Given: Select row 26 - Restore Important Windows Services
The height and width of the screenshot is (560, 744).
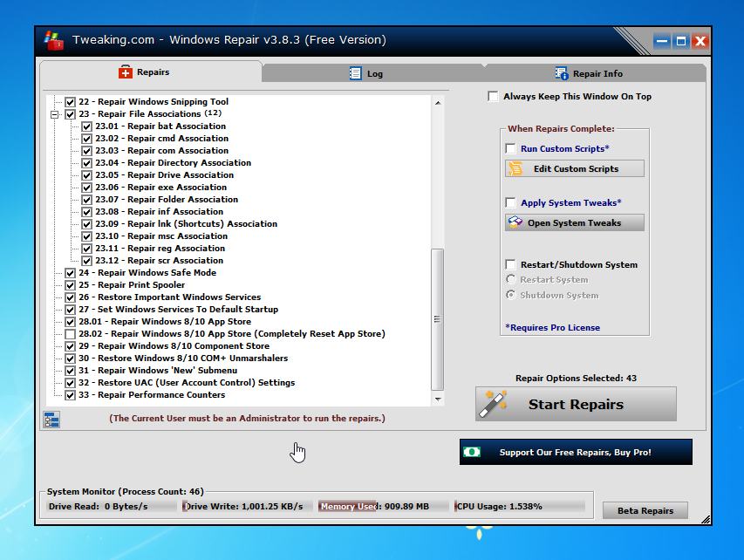Looking at the screenshot, I should 169,297.
